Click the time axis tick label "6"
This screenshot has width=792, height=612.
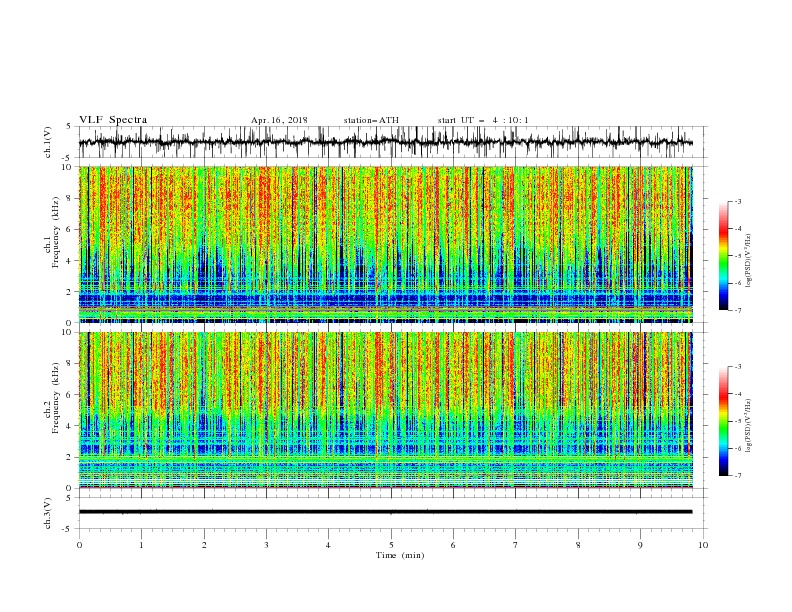tap(453, 545)
